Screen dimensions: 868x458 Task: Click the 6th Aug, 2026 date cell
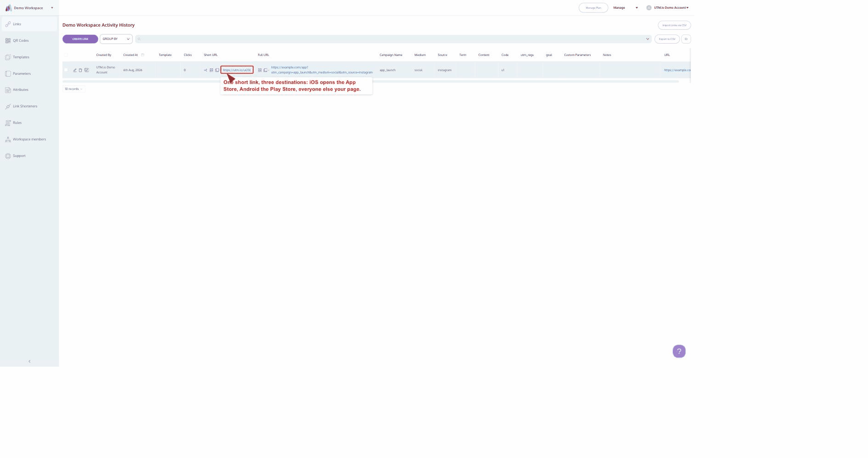pyautogui.click(x=133, y=70)
